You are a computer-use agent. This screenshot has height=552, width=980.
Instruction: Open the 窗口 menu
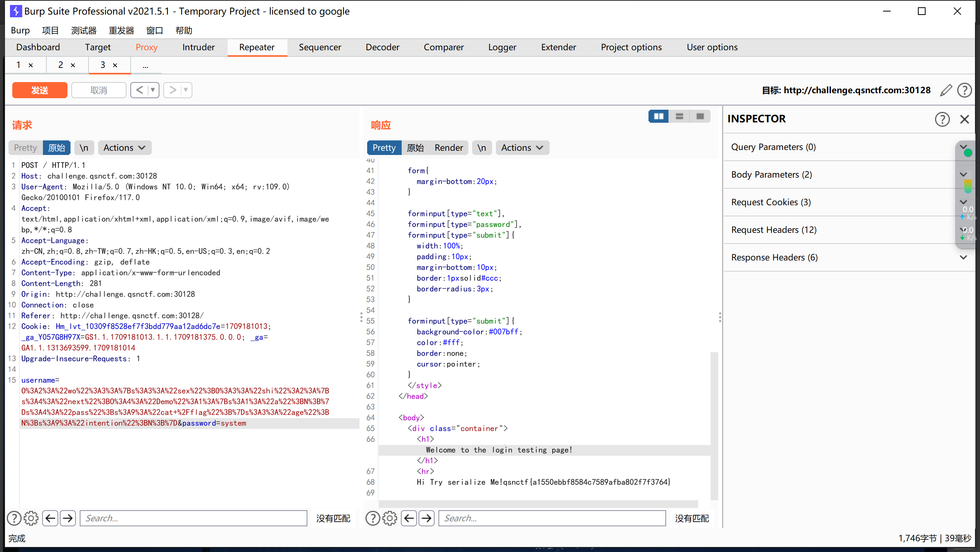(x=155, y=30)
